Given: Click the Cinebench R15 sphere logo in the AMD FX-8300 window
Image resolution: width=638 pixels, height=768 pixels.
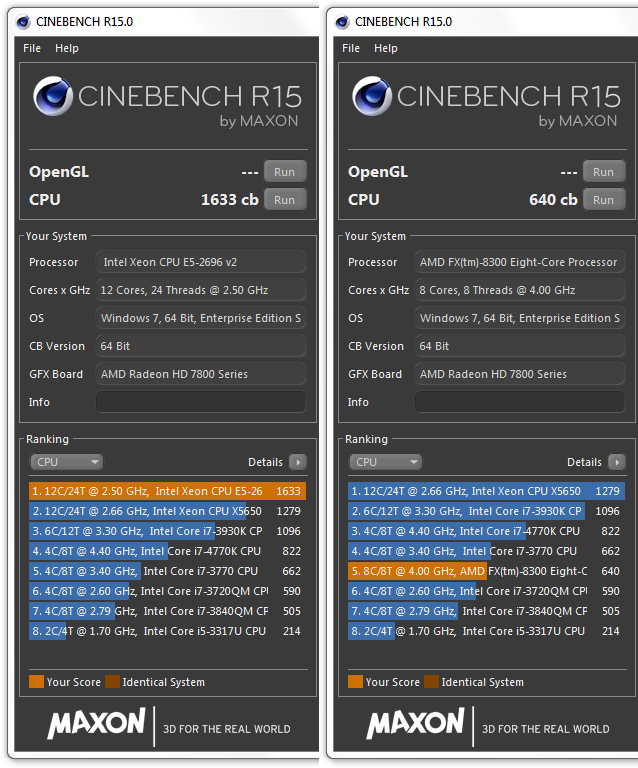Looking at the screenshot, I should pyautogui.click(x=371, y=97).
